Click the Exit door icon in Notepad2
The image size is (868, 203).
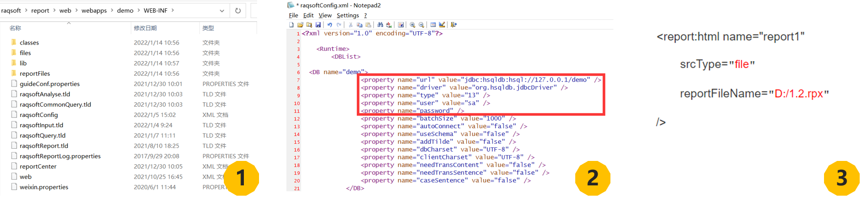pos(454,24)
